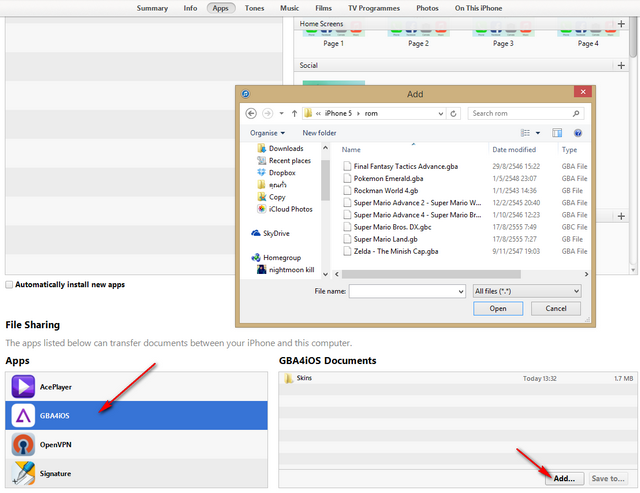640x493 pixels.
Task: Expand the address bar path dropdown
Action: (x=440, y=113)
